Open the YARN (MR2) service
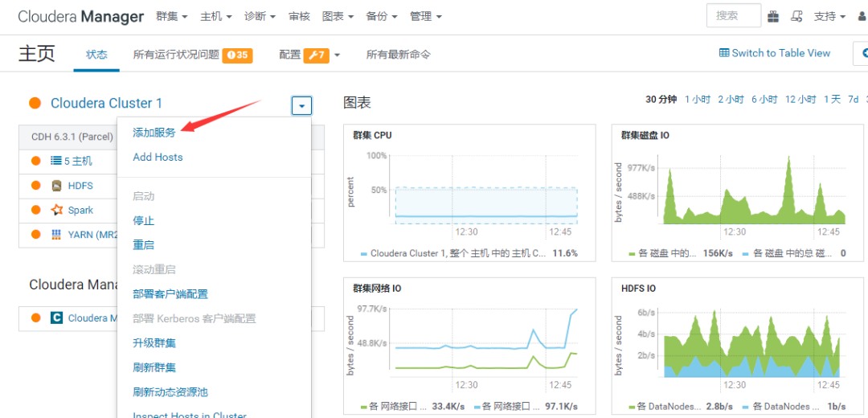Screen dimensions: 868x418 (x=92, y=234)
